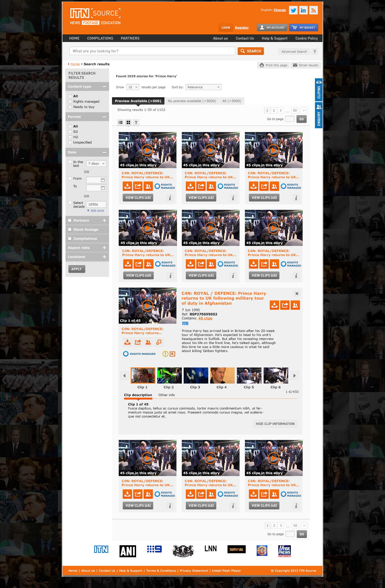Check Ready to buy content type
Viewport: 385px width, 588px height.
[70, 107]
